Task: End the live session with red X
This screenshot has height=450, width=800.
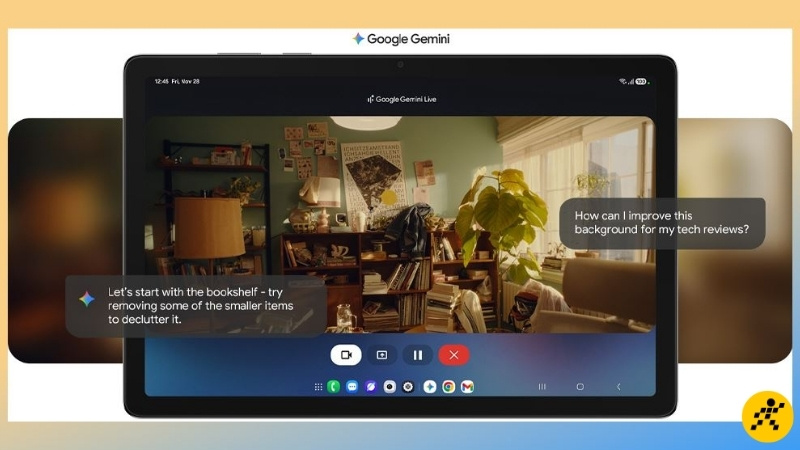Action: [454, 355]
